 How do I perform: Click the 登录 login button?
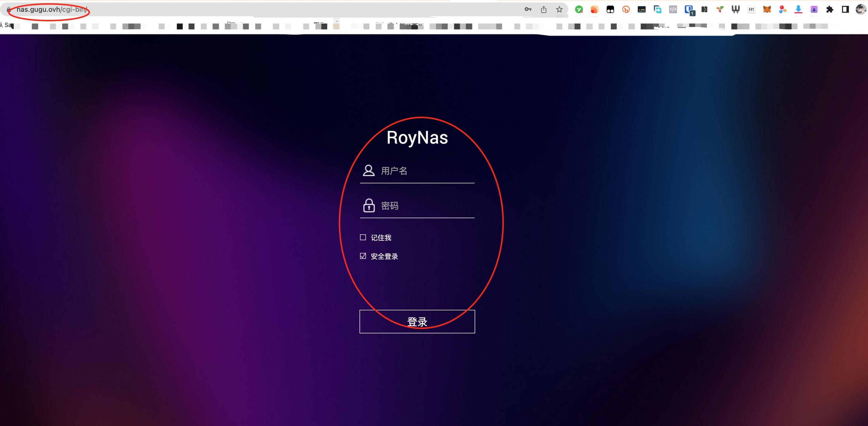417,321
